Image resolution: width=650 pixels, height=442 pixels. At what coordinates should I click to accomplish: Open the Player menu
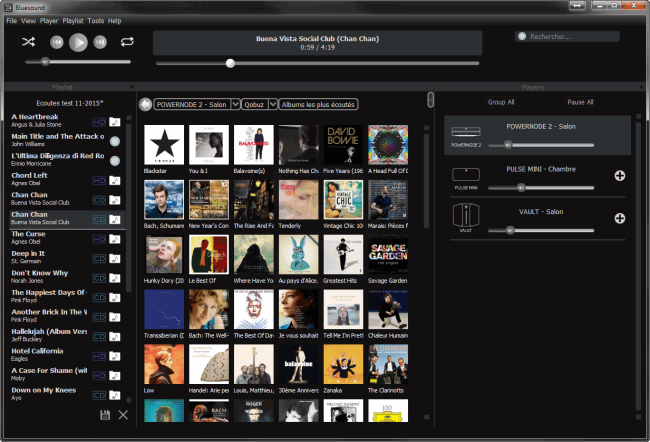pos(49,21)
